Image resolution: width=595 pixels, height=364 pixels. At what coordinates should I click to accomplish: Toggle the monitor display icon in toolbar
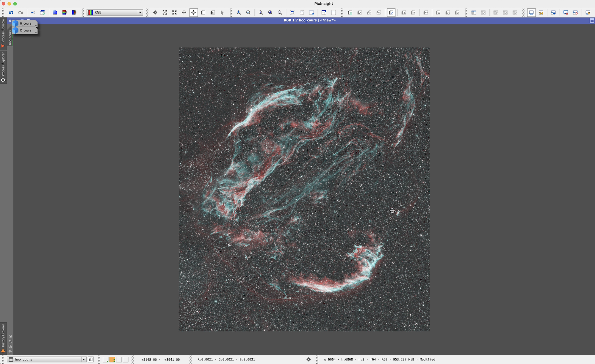click(531, 12)
